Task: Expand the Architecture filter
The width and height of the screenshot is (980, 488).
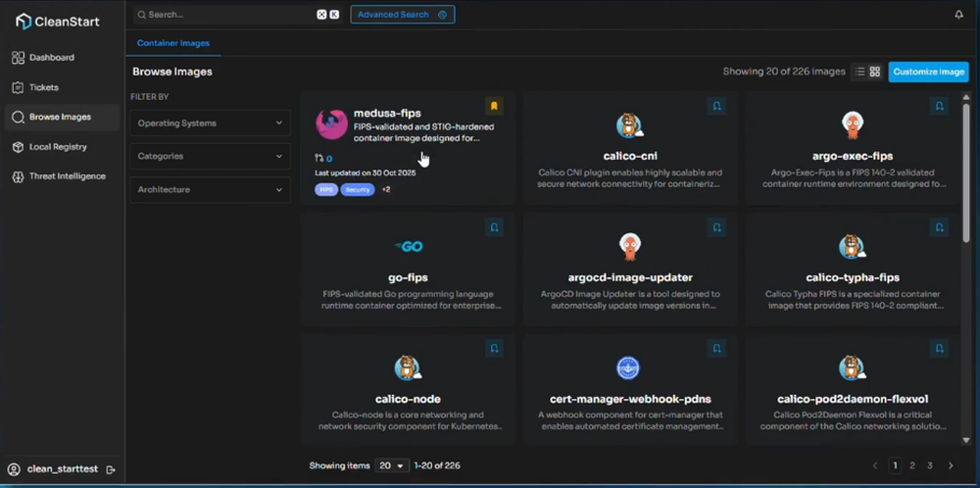Action: tap(210, 189)
